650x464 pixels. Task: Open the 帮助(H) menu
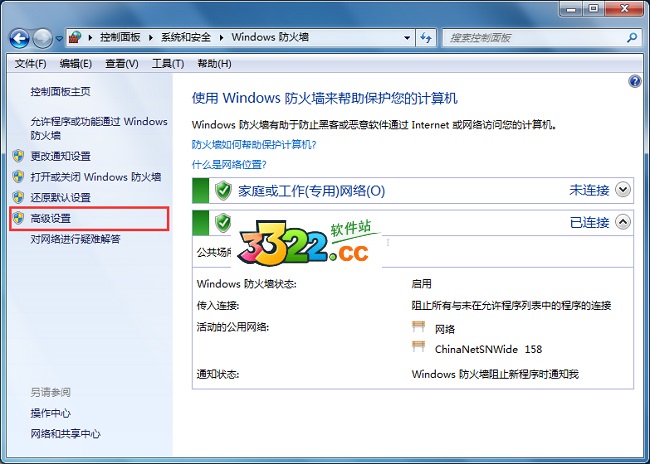point(214,63)
